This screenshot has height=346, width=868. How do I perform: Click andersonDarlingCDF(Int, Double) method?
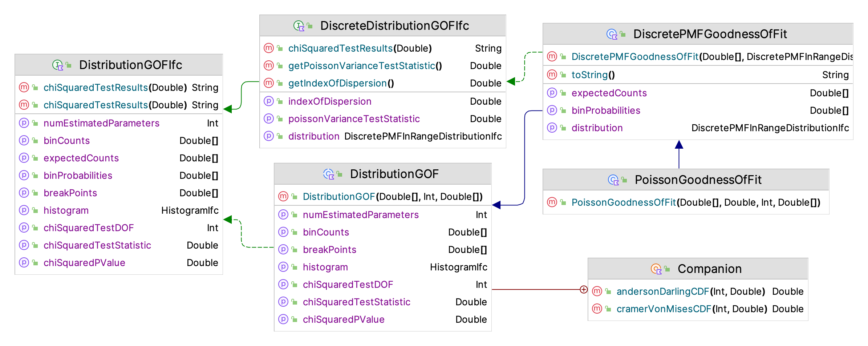coord(691,291)
